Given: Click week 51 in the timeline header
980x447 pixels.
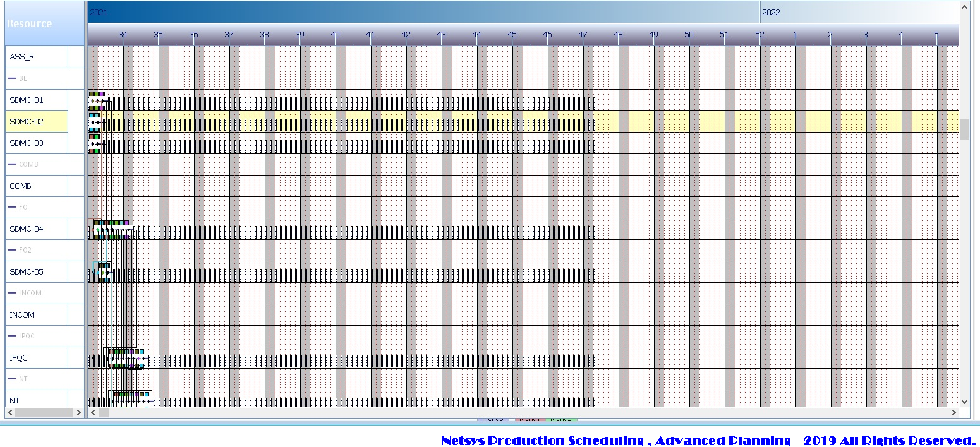Looking at the screenshot, I should pos(724,35).
